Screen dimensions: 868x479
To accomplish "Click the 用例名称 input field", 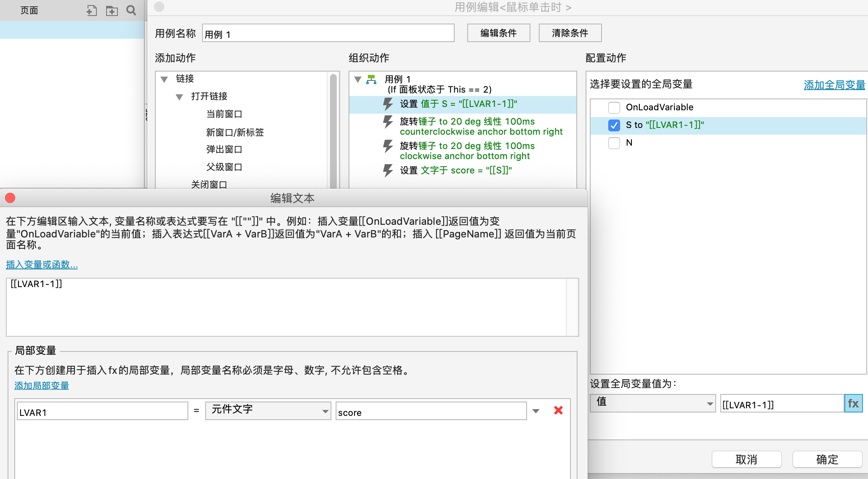I will pyautogui.click(x=328, y=33).
